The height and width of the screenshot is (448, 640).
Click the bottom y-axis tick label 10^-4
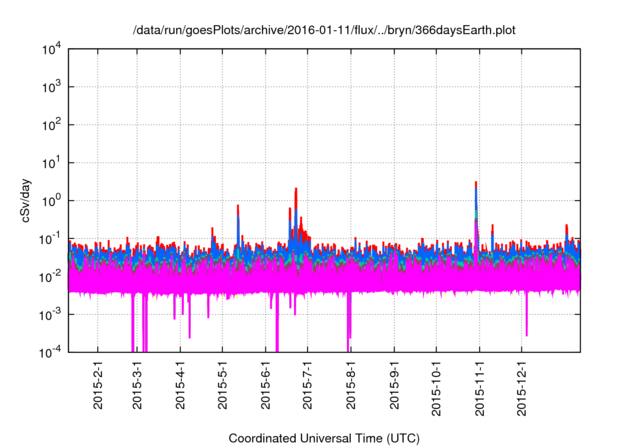click(x=49, y=352)
